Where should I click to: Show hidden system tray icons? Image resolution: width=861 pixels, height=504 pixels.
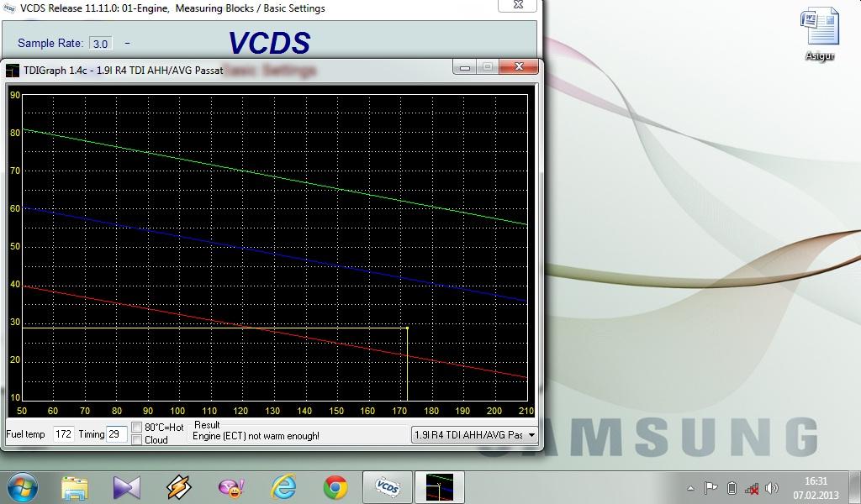tap(691, 488)
